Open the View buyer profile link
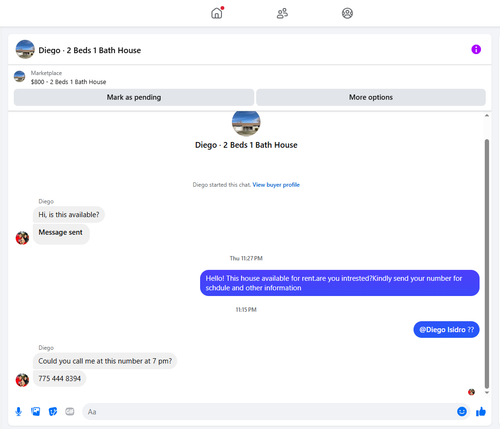 click(276, 185)
